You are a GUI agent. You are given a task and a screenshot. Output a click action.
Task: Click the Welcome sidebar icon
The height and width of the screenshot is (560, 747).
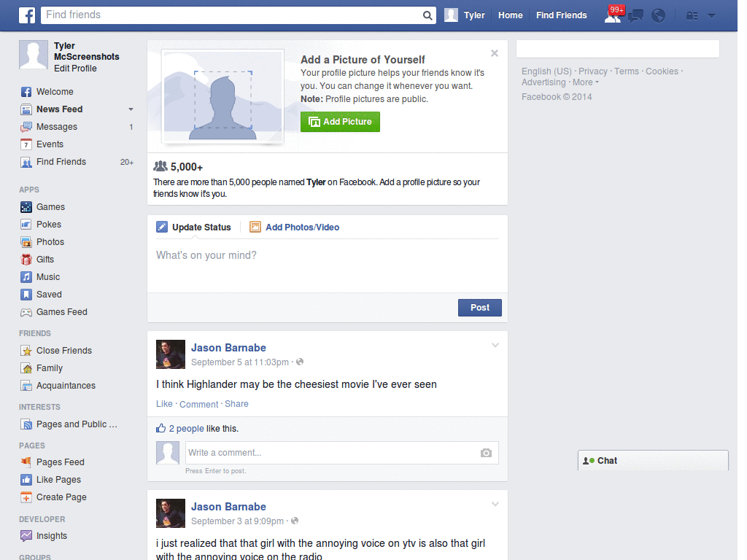[26, 92]
